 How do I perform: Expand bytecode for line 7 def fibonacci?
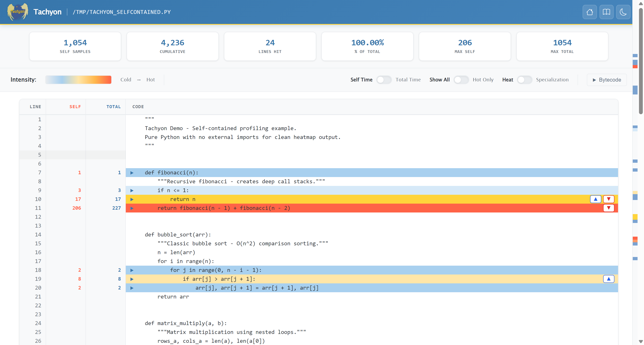pos(132,173)
